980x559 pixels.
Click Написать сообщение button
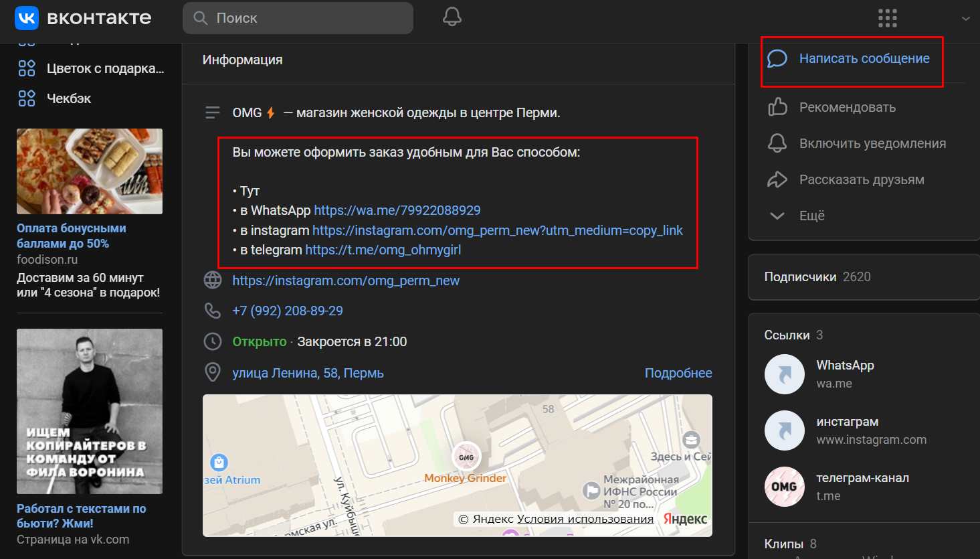[864, 58]
